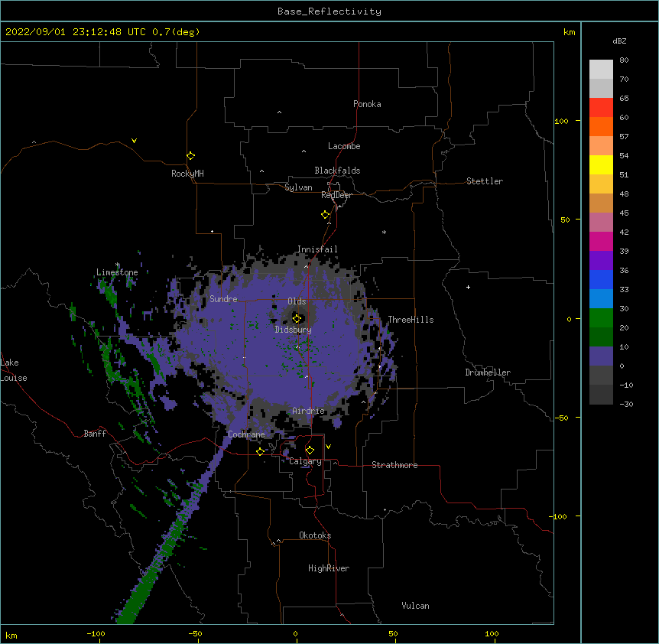Click the legend value 65
This screenshot has width=659, height=644.
pos(624,99)
